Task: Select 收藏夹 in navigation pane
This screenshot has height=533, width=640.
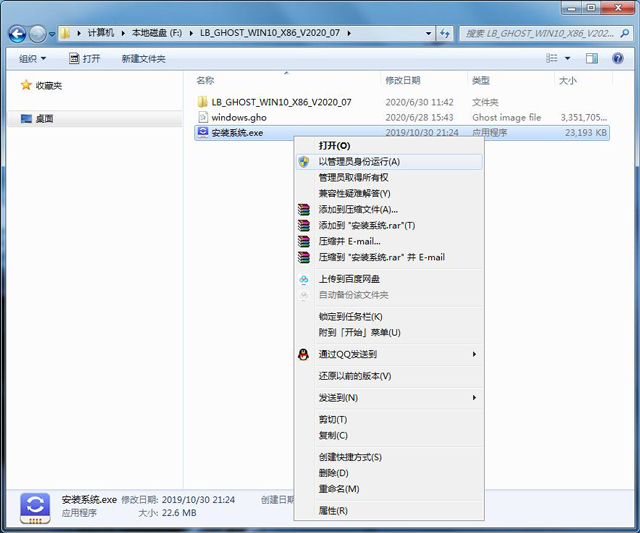Action: pyautogui.click(x=49, y=86)
